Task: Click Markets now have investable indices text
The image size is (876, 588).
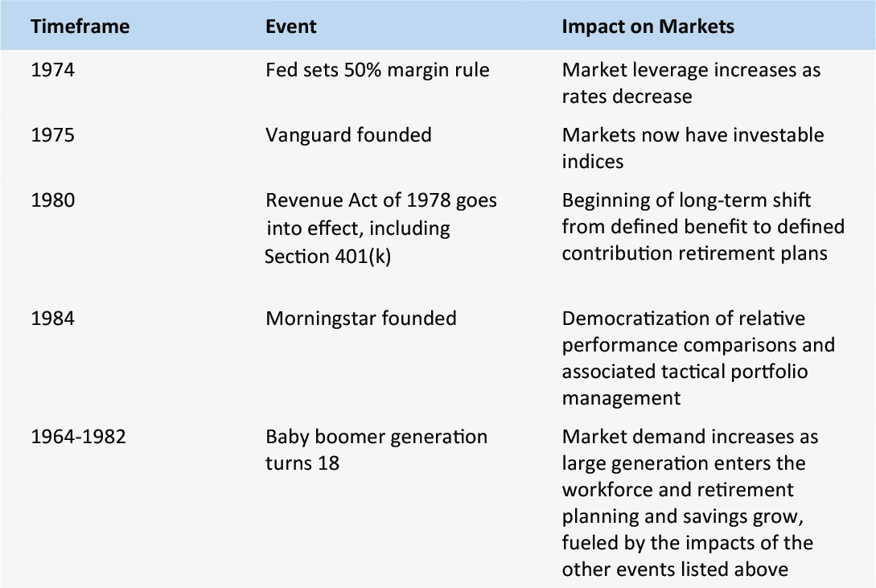Action: (x=693, y=148)
